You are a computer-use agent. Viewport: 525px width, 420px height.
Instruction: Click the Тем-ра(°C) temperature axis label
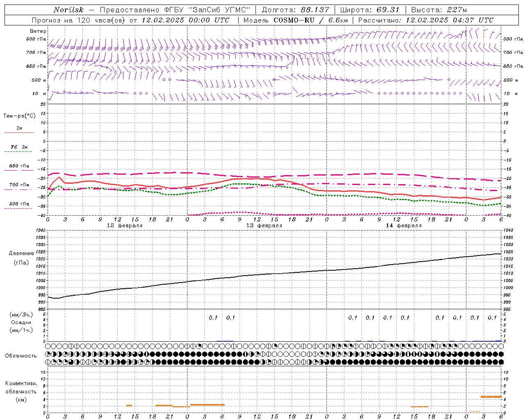click(19, 116)
